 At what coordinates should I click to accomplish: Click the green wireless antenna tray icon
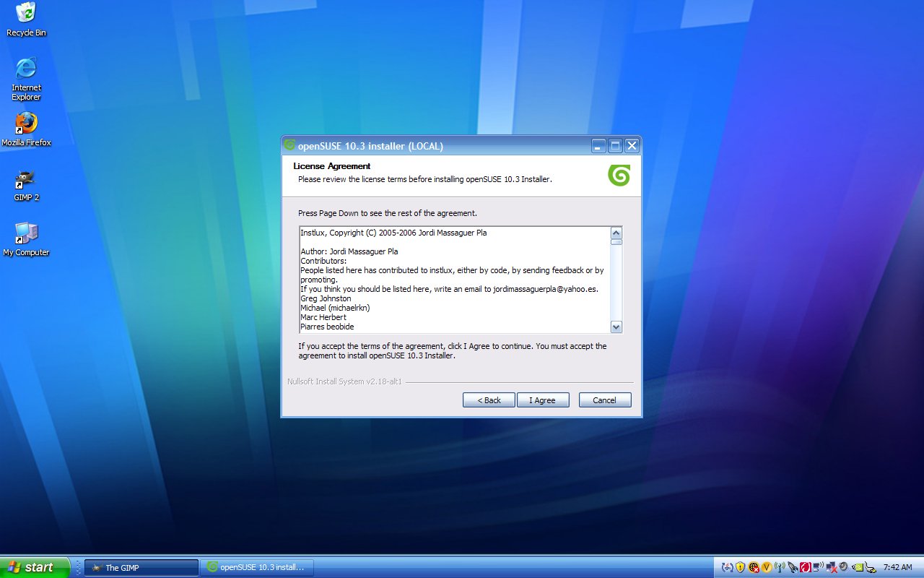tap(780, 567)
